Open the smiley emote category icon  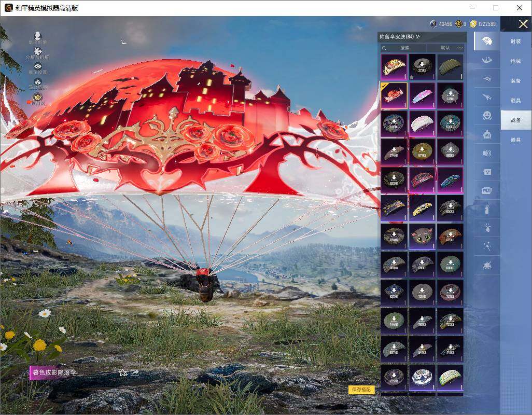pos(487,116)
